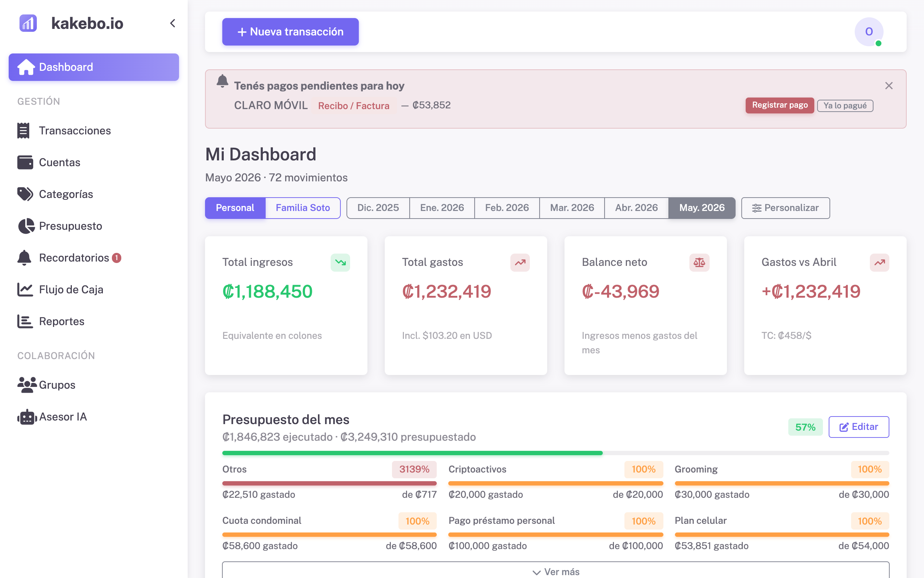Click the bell icon in pending payments alert

pyautogui.click(x=222, y=81)
